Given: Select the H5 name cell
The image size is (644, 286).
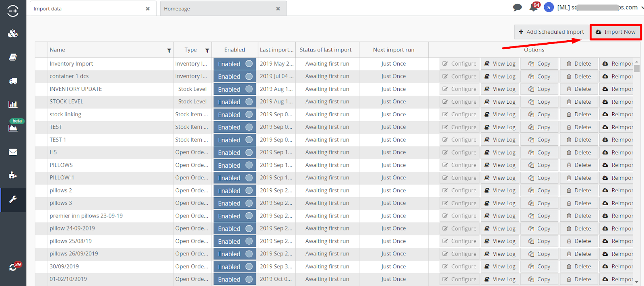Looking at the screenshot, I should (110, 152).
